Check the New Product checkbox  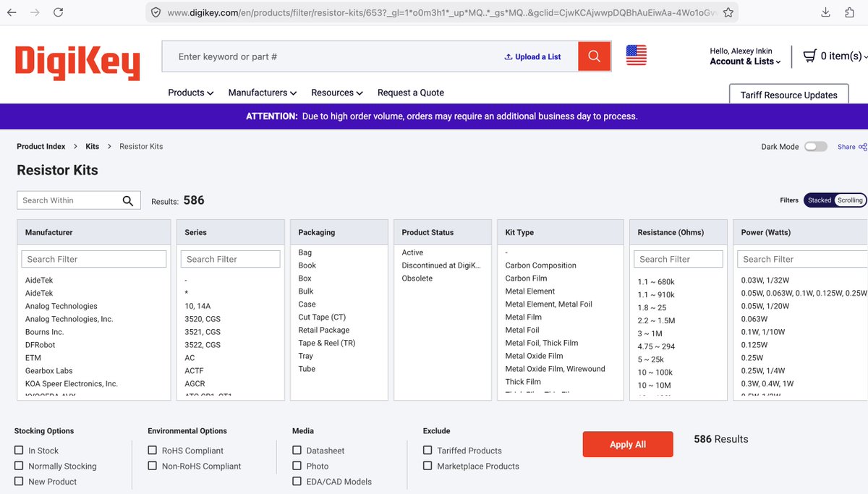19,481
